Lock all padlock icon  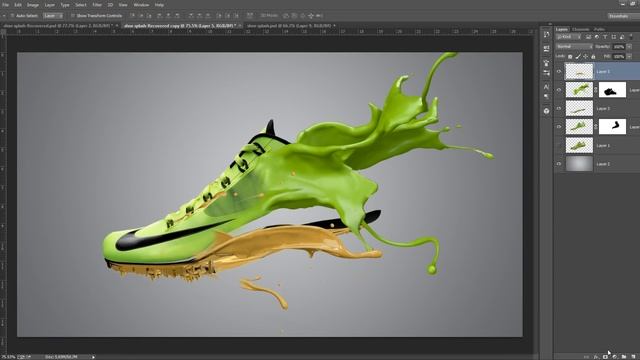pos(593,56)
